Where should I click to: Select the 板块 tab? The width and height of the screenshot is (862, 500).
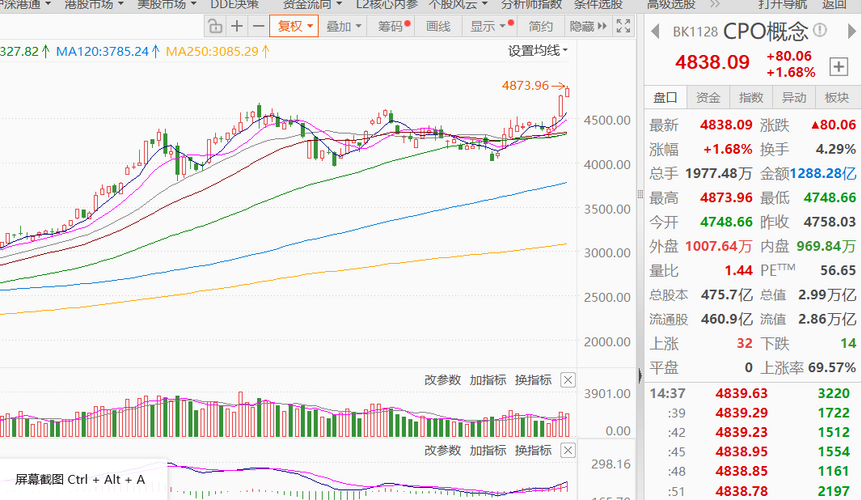(x=837, y=97)
